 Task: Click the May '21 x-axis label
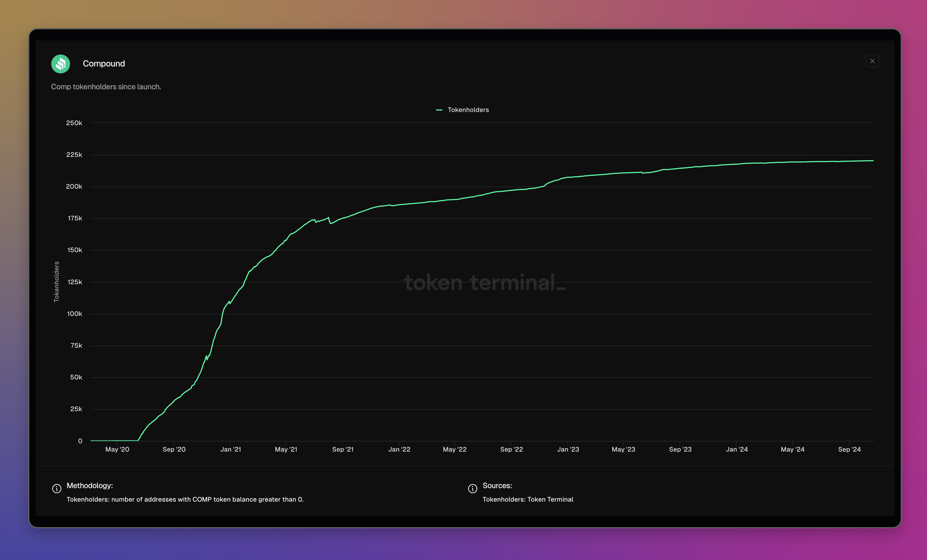[286, 449]
